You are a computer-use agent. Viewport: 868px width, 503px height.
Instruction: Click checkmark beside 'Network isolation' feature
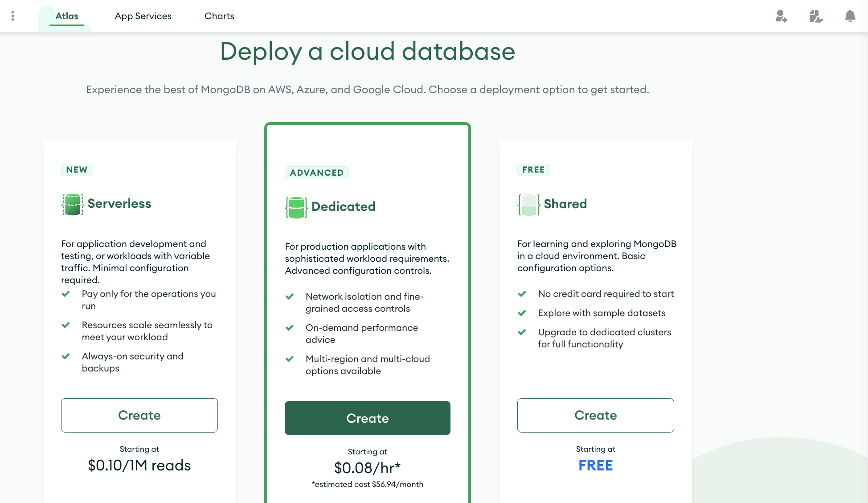[289, 297]
